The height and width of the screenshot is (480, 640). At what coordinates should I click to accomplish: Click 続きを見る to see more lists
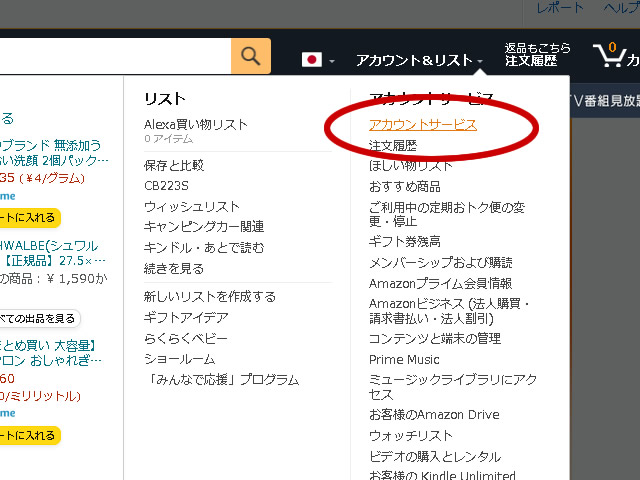pyautogui.click(x=174, y=269)
